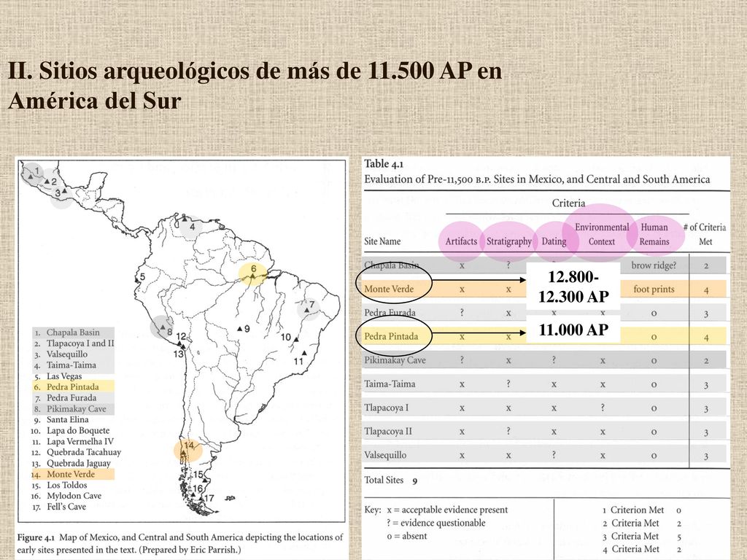Click the 'Dating' column header
747x560 pixels.
[554, 241]
